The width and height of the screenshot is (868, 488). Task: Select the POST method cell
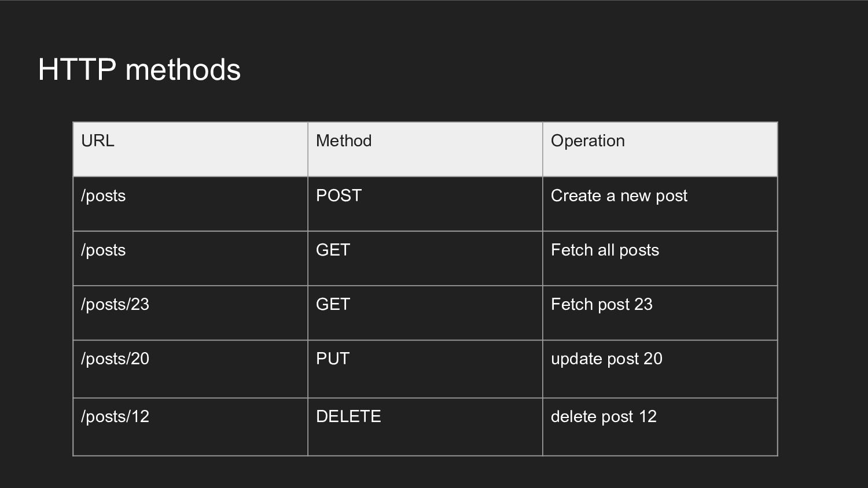coord(425,204)
